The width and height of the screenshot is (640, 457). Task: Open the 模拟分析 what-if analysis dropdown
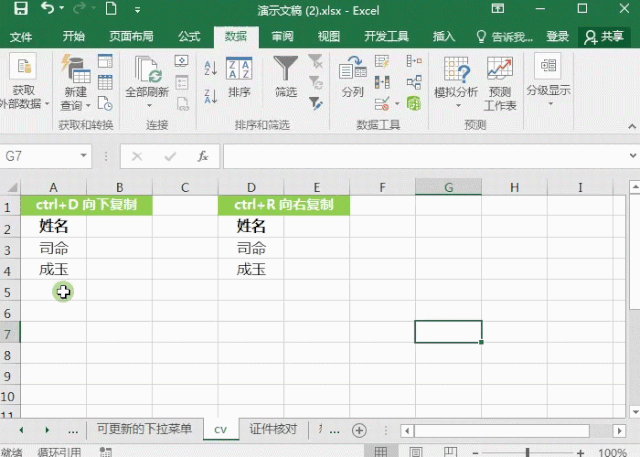click(456, 83)
